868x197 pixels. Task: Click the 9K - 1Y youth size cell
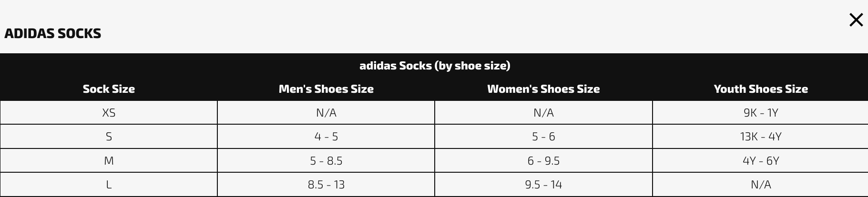pos(760,113)
